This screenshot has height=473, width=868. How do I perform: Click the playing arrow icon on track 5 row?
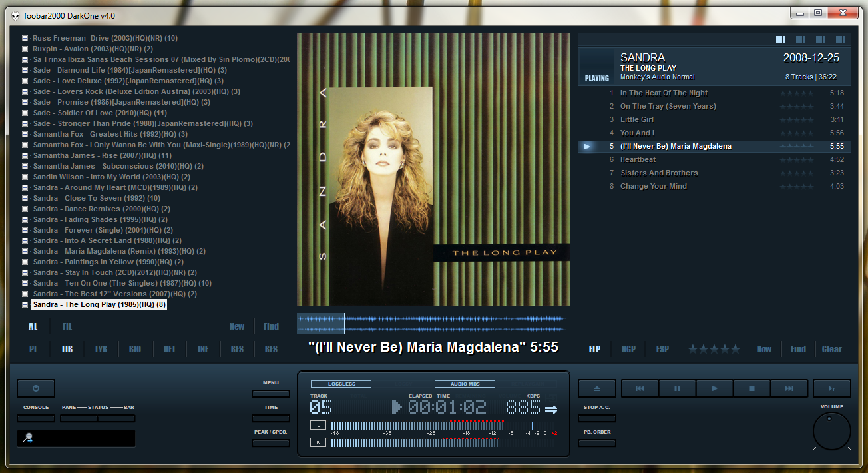click(587, 146)
